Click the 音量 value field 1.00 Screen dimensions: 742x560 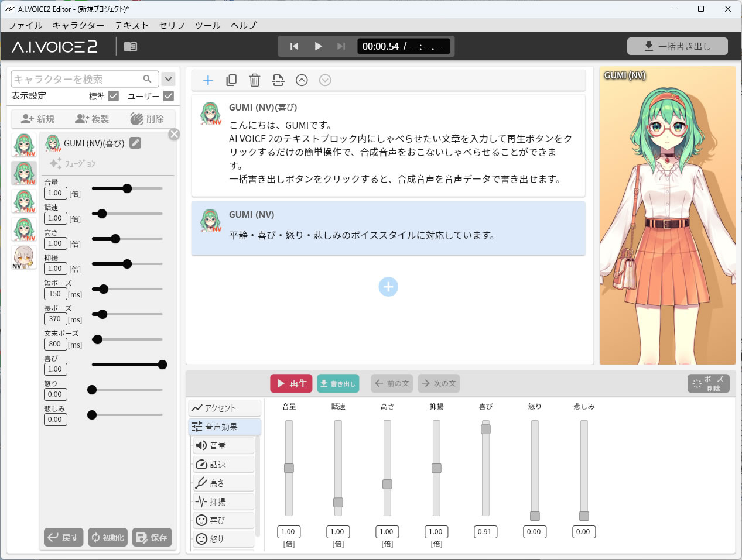point(55,193)
